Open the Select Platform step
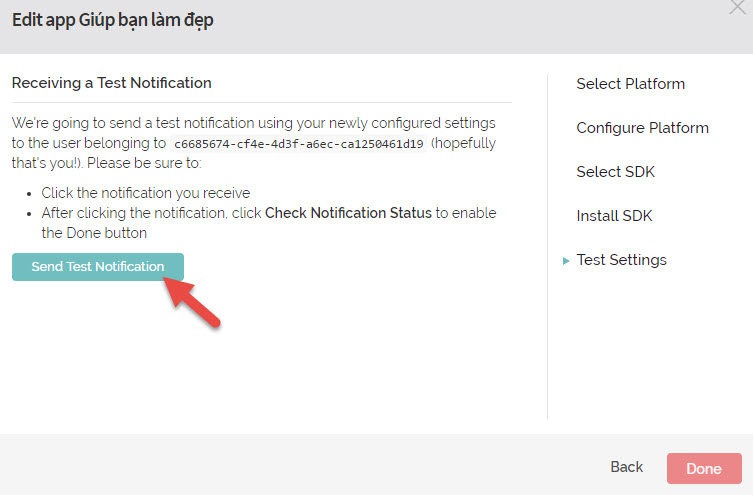753x495 pixels. [630, 84]
